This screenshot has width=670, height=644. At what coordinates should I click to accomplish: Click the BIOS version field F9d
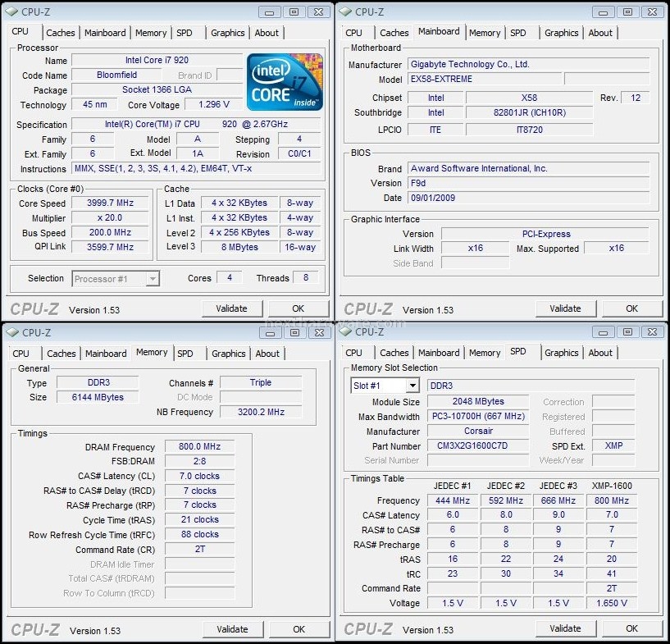click(x=529, y=183)
